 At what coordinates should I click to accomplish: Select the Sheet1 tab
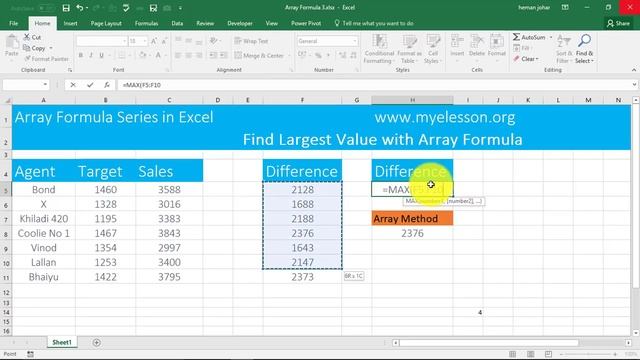62,342
